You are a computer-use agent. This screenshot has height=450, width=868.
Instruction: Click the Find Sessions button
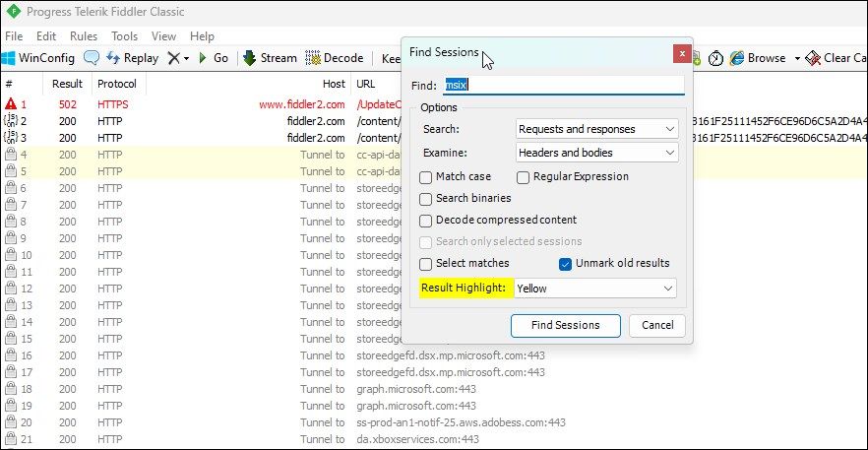tap(566, 325)
